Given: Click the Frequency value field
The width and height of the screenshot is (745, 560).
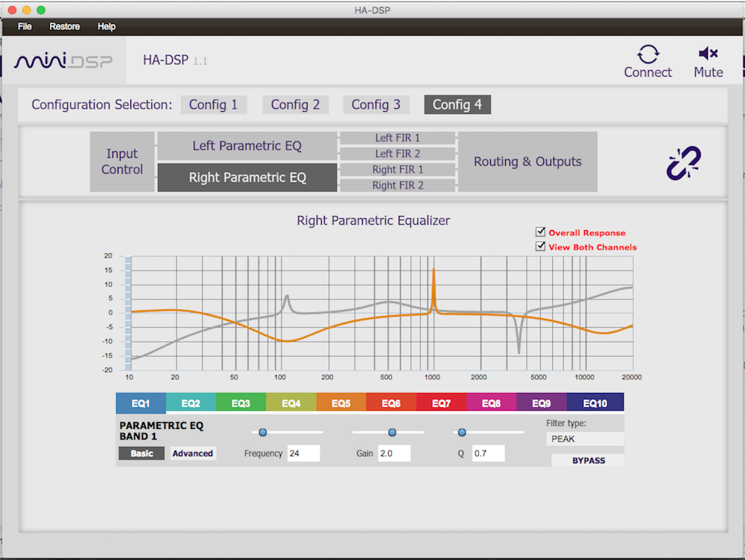Looking at the screenshot, I should [x=303, y=454].
